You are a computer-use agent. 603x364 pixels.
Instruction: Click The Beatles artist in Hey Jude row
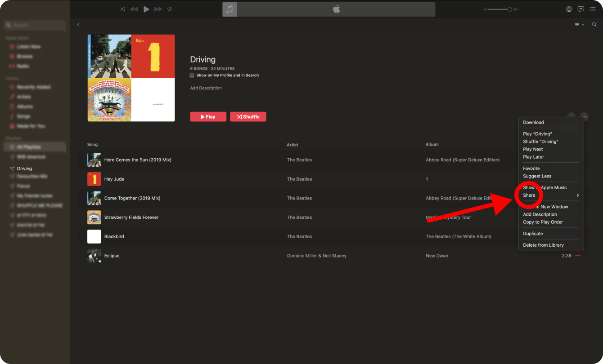coord(300,179)
